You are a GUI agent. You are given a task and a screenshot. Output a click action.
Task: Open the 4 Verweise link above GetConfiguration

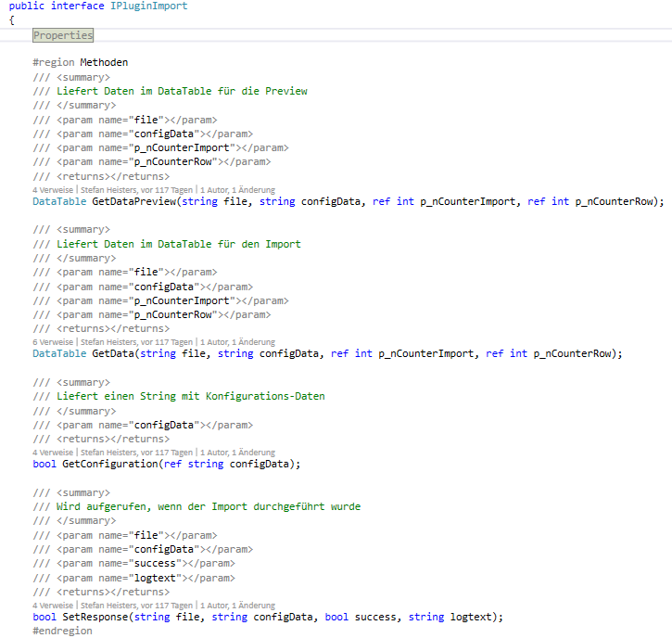53,452
